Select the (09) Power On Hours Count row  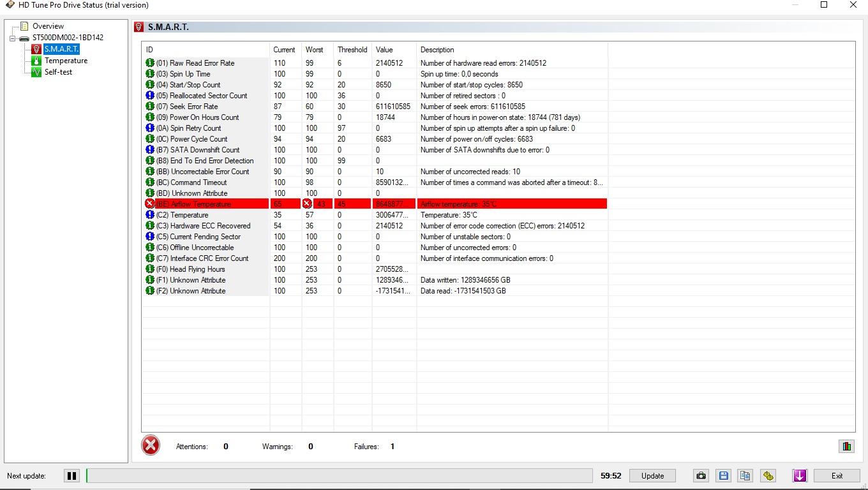pyautogui.click(x=375, y=117)
